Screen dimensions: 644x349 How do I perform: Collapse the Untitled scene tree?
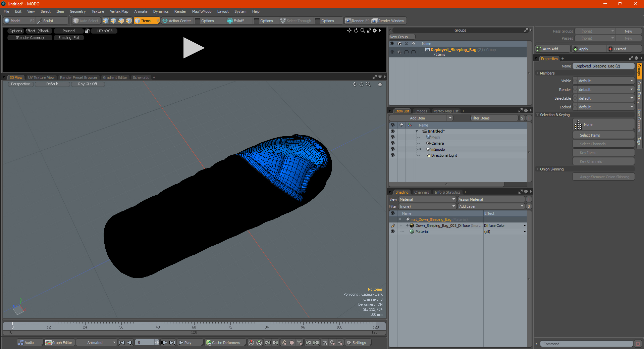click(x=417, y=131)
